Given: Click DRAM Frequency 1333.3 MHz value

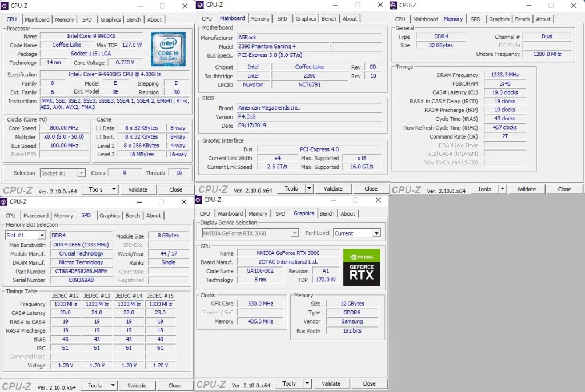Looking at the screenshot, I should click(x=505, y=75).
